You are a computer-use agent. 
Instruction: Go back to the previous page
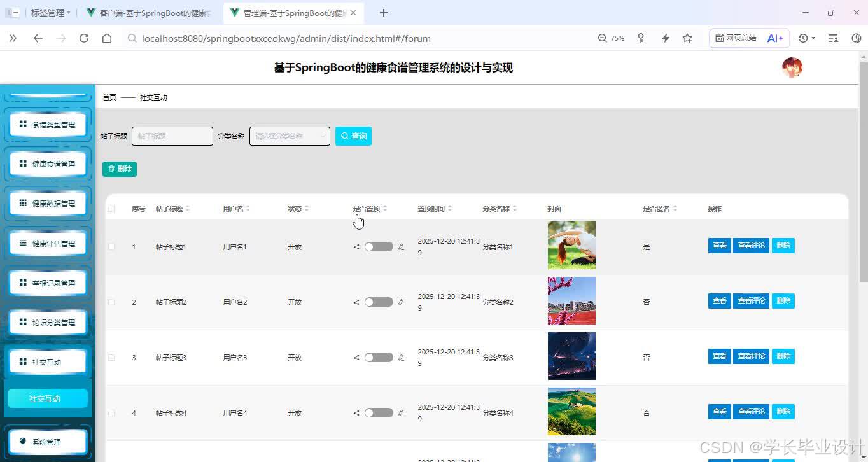coord(38,38)
